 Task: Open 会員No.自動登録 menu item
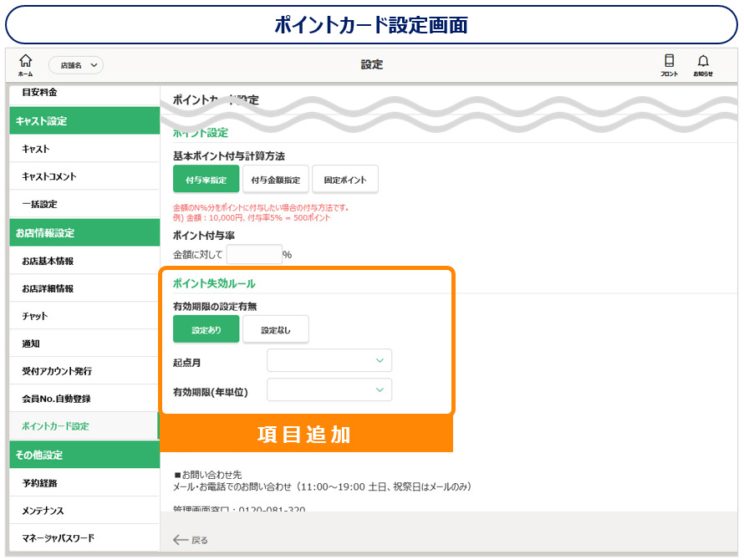coord(55,399)
